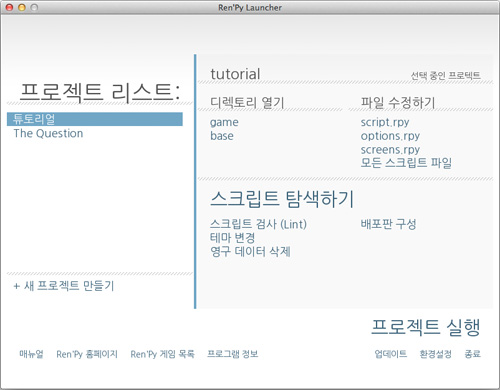The width and height of the screenshot is (500, 390).
Task: Select the 튜토리얼 project in list
Action: point(95,119)
